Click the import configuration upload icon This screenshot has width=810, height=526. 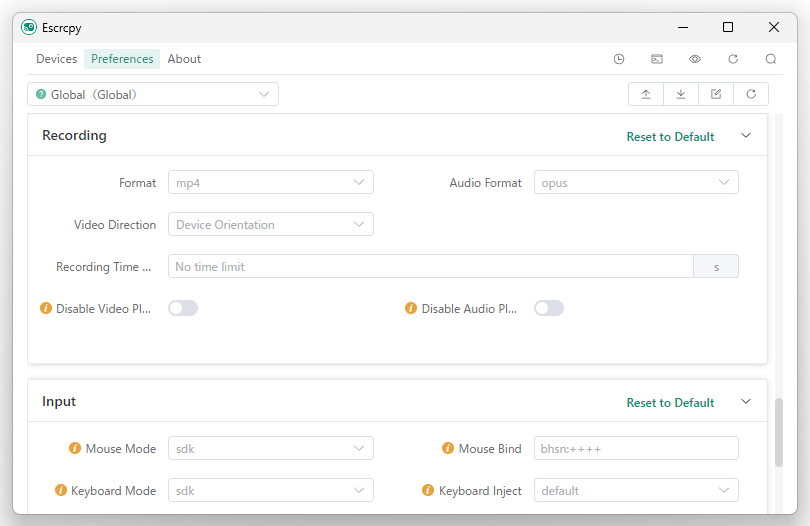pyautogui.click(x=646, y=94)
